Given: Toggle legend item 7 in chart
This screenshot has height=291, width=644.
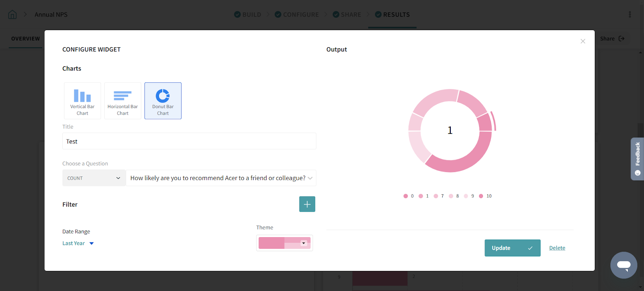Looking at the screenshot, I should [x=439, y=196].
